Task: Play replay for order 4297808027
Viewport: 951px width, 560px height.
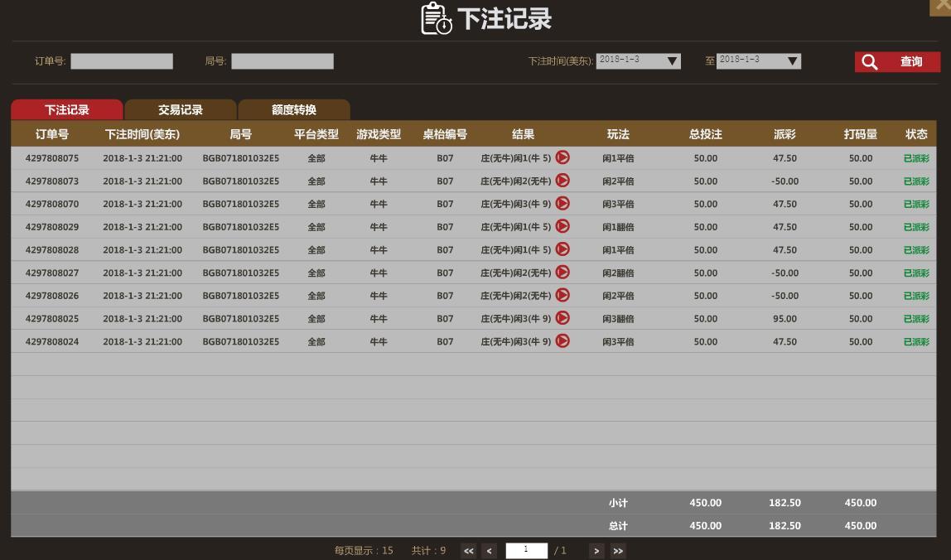Action: [562, 273]
